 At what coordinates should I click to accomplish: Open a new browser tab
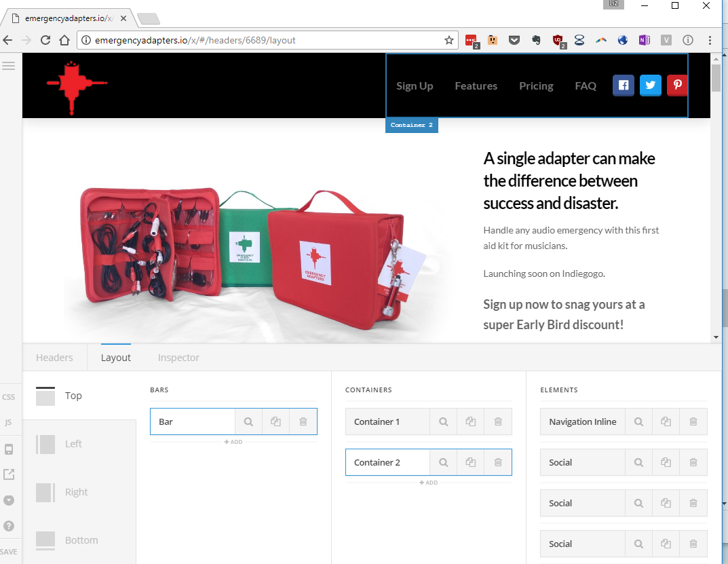149,19
